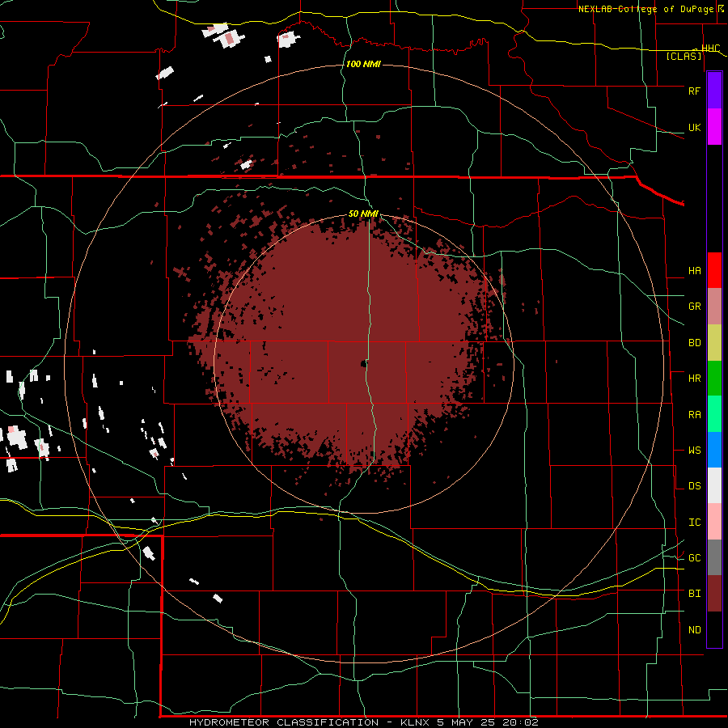
Task: Click the UK legend label
Action: coord(694,127)
